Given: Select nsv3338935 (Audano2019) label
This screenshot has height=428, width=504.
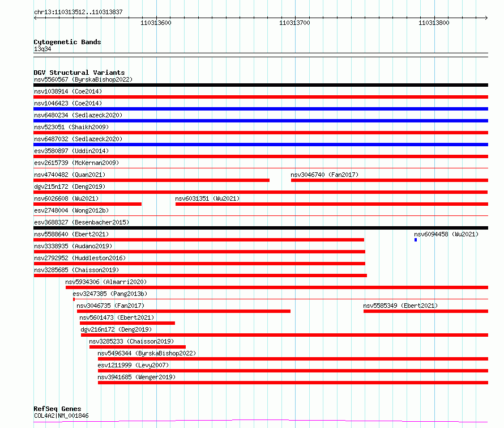Looking at the screenshot, I should [73, 246].
